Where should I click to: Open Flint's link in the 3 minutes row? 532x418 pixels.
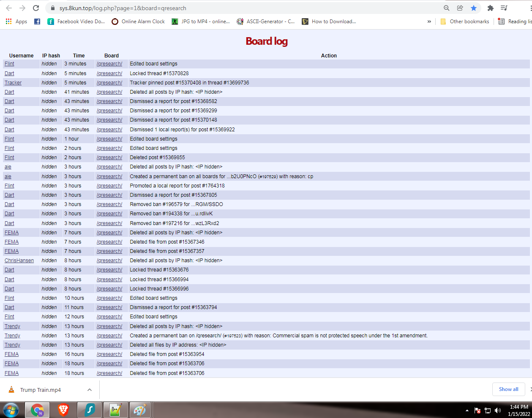click(x=9, y=64)
